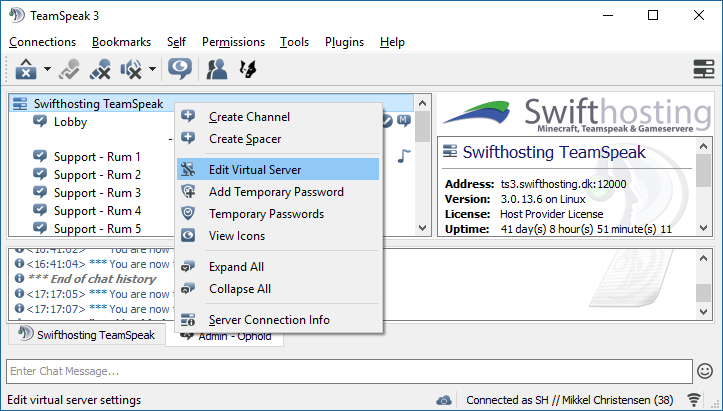
Task: Open the dropdown arrow beside the connect icon
Action: click(x=47, y=70)
